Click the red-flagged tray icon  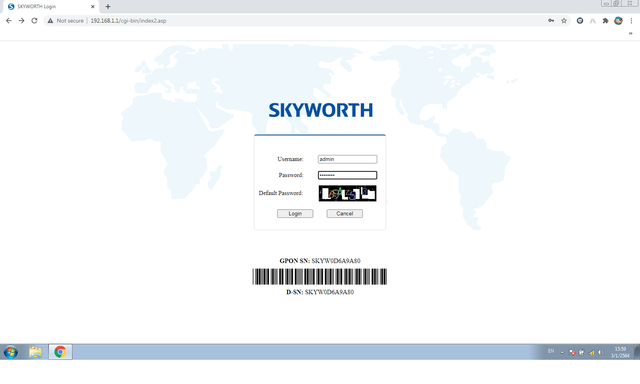[x=572, y=353]
